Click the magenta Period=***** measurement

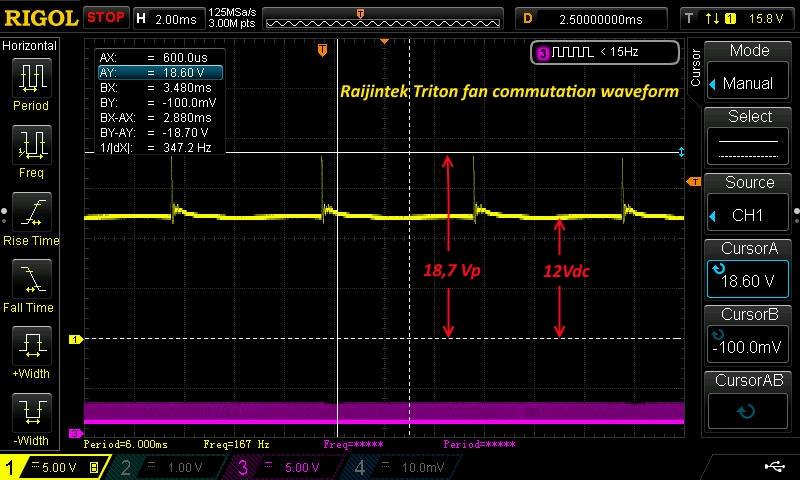click(479, 444)
